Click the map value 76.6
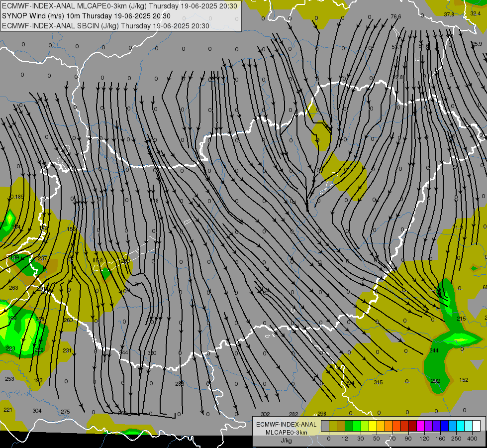 pyautogui.click(x=396, y=16)
